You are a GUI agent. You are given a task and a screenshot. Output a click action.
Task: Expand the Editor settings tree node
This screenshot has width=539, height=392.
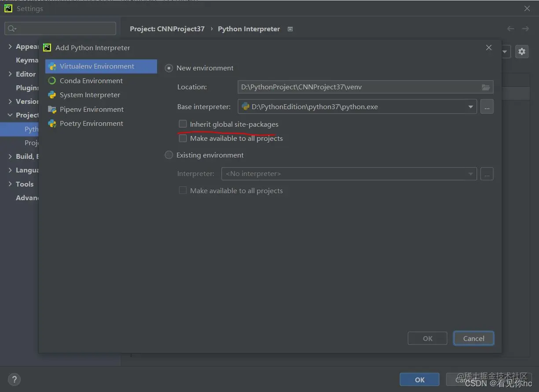[x=10, y=74]
